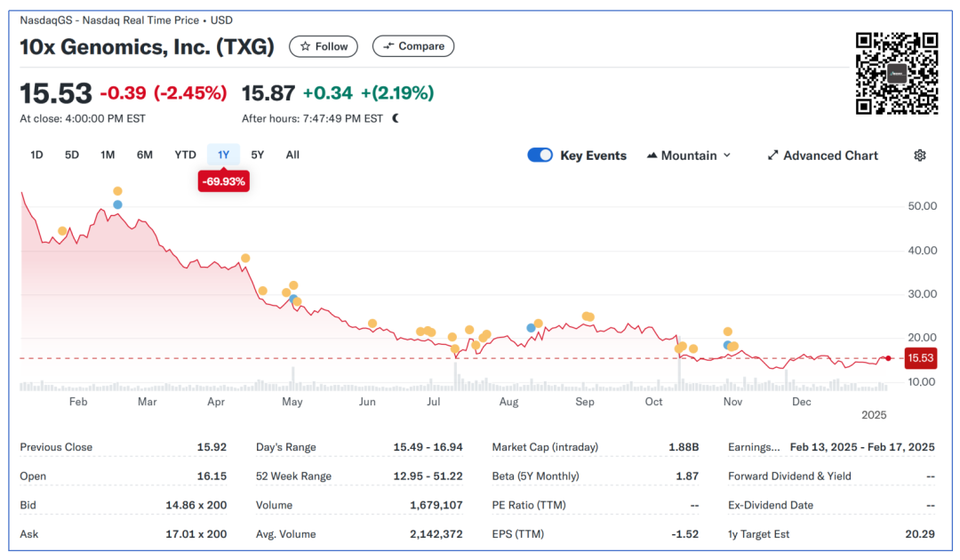Viewport: 960px width, 560px height.
Task: Click the 15.53 price label tag
Action: click(x=920, y=358)
